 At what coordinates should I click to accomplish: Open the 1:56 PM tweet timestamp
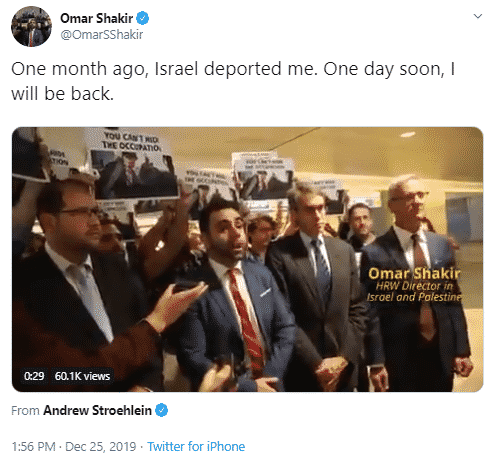click(x=33, y=446)
